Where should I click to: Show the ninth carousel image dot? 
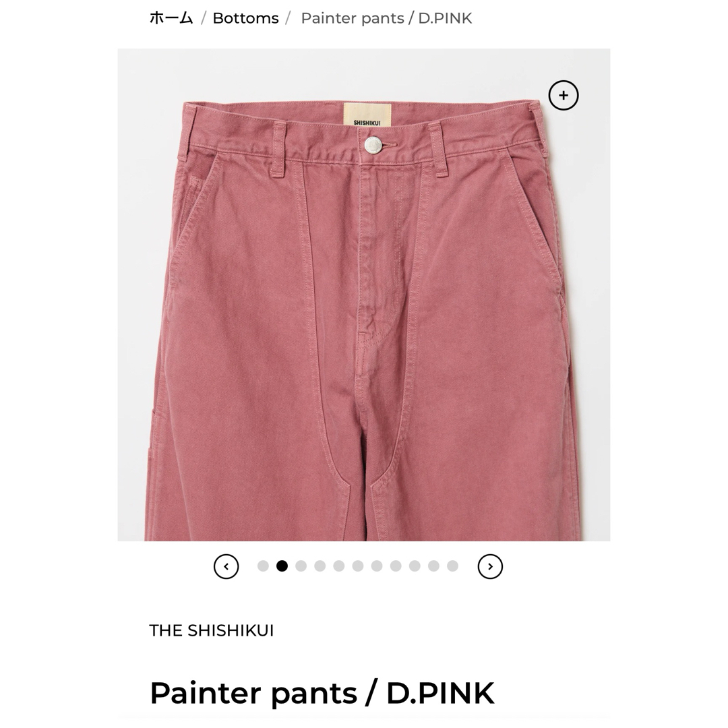pos(415,566)
